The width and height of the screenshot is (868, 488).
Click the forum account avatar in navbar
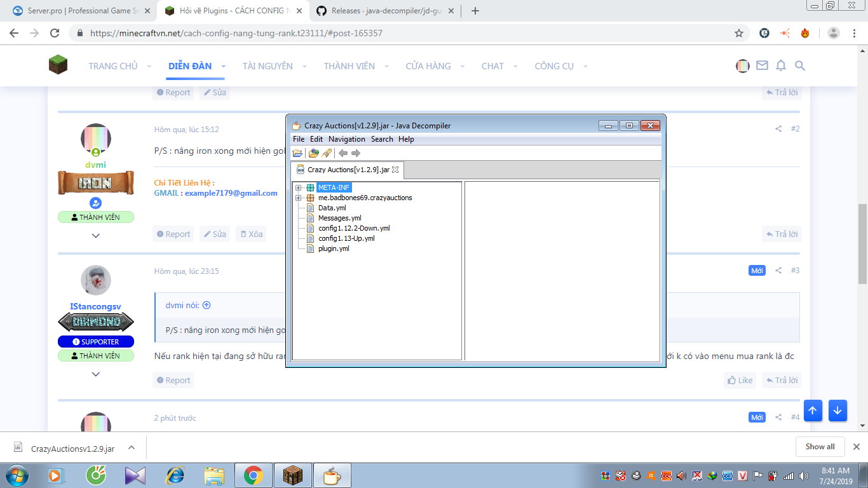743,65
